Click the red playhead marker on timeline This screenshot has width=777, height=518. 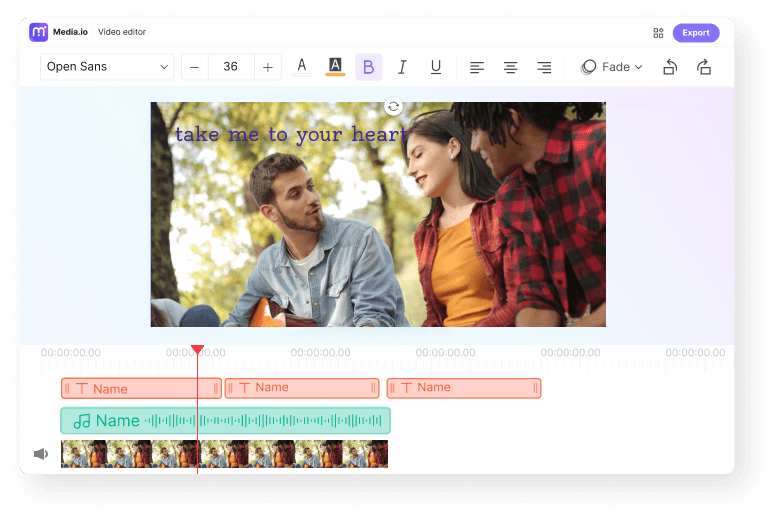point(197,349)
